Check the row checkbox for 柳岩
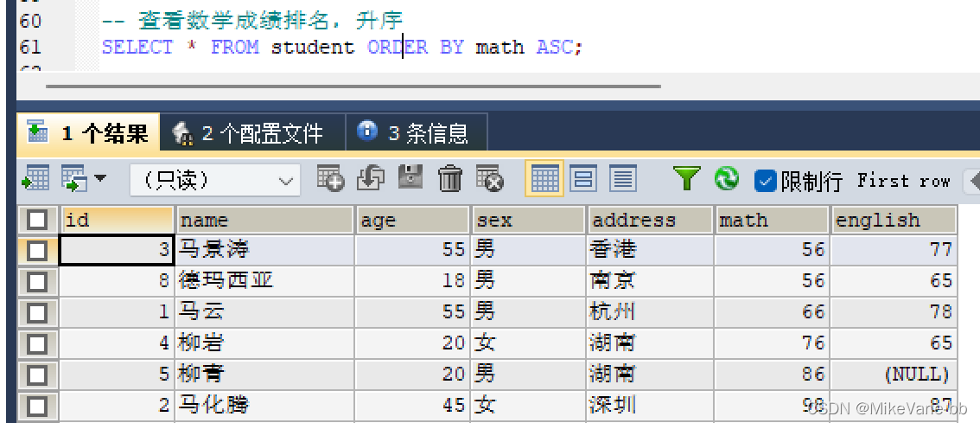Screen dimensions: 980x423 pyautogui.click(x=37, y=343)
